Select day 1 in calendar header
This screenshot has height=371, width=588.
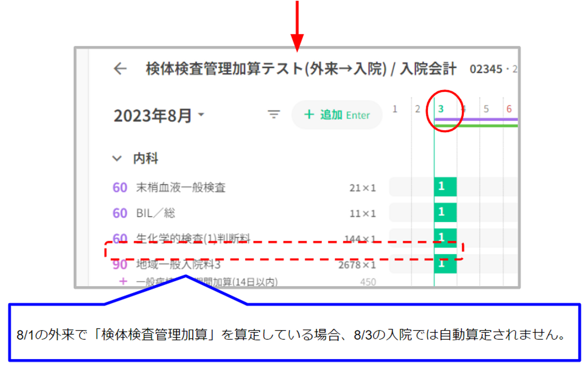click(395, 109)
